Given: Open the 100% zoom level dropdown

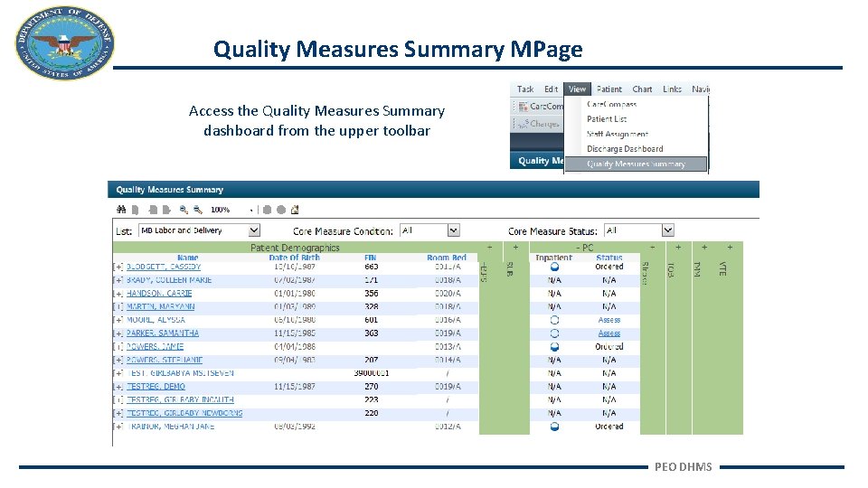Looking at the screenshot, I should tap(251, 211).
